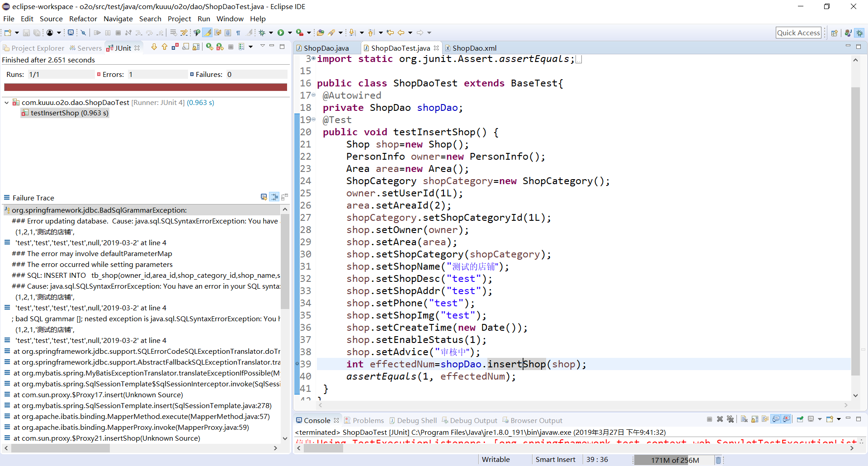
Task: Click Remove Launch icon in Console
Action: tap(720, 419)
